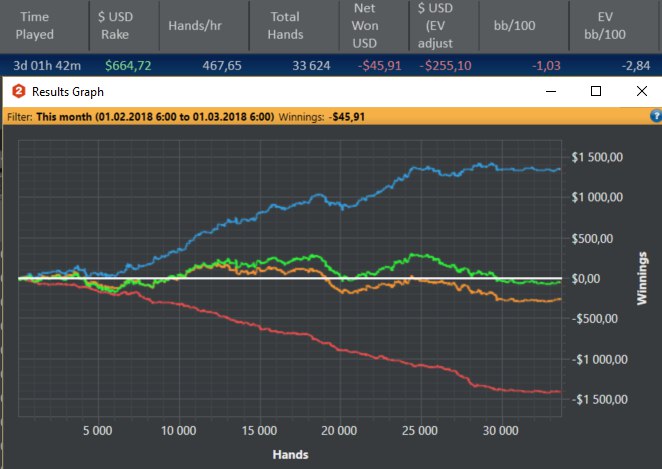Viewport: 662px width, 469px height.
Task: Click the 15 000 x-axis label
Action: (x=259, y=431)
